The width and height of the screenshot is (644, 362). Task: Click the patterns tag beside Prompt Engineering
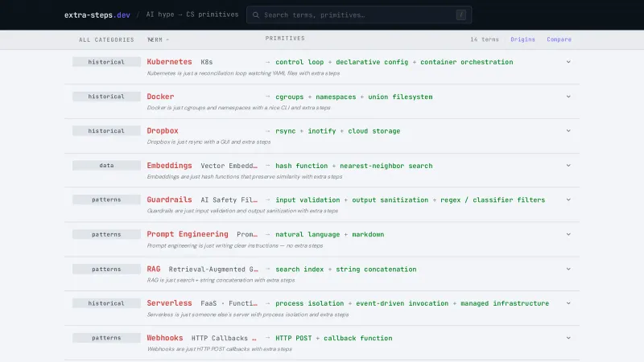point(106,235)
